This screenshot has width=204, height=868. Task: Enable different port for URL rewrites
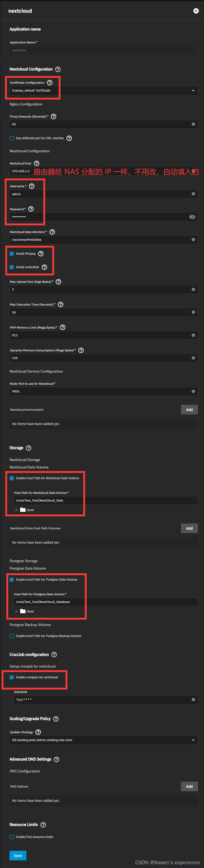(x=12, y=138)
